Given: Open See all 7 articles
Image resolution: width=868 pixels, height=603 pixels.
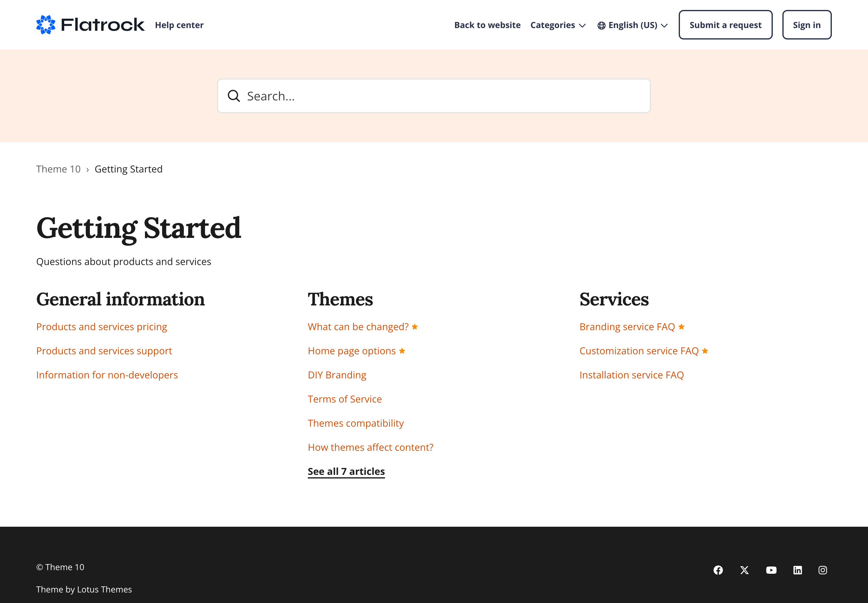Looking at the screenshot, I should 346,471.
